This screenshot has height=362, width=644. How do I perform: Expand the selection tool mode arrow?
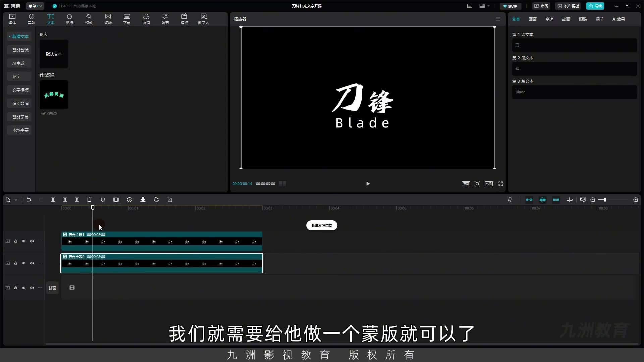pyautogui.click(x=16, y=200)
